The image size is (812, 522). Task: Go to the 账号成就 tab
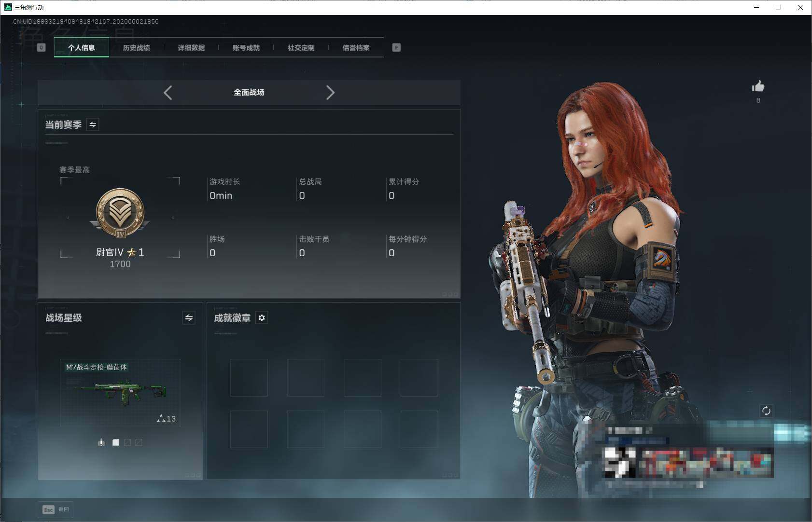point(246,48)
